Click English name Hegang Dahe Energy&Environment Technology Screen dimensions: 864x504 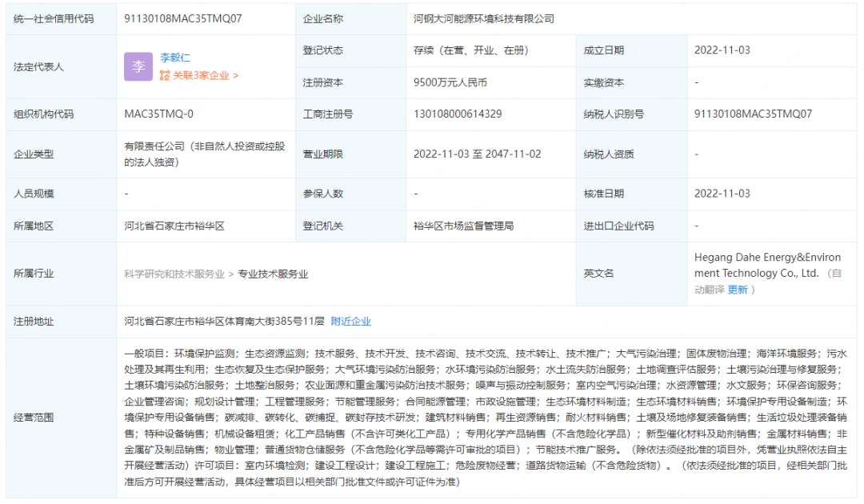[x=767, y=265]
